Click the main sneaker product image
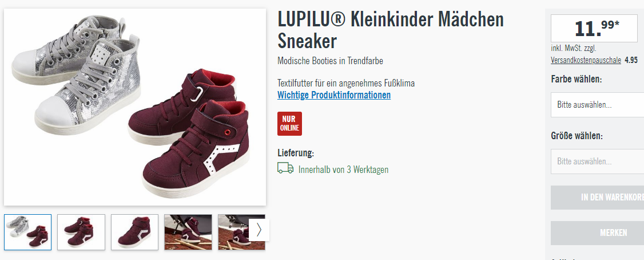Viewport: 644px width, 260px height. (135, 107)
